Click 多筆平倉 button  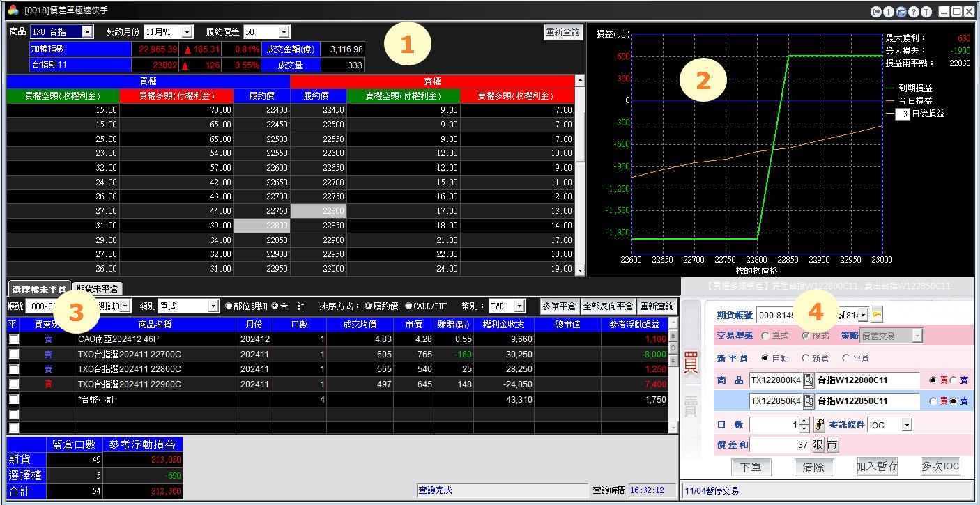click(x=560, y=306)
